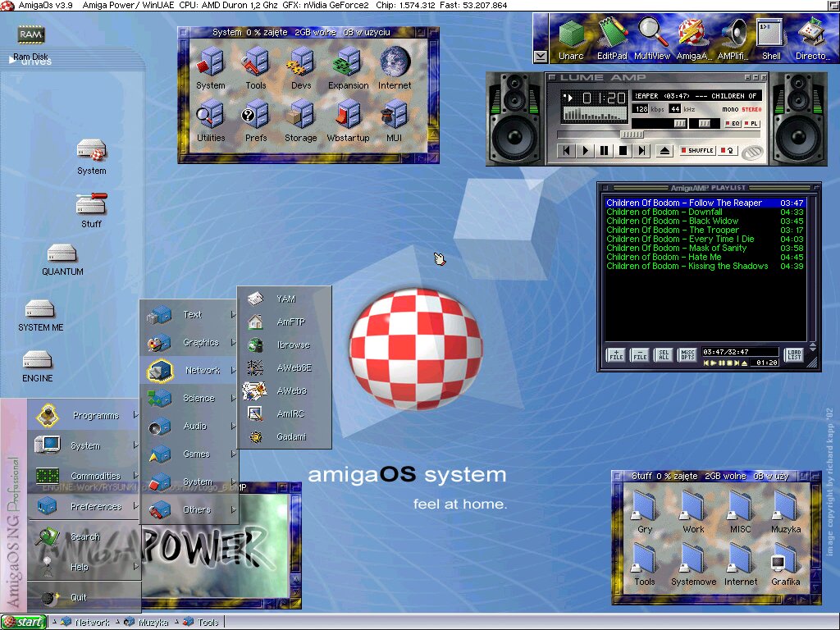840x630 pixels.
Task: Open the Grafika folder in Stuff window
Action: [x=786, y=564]
